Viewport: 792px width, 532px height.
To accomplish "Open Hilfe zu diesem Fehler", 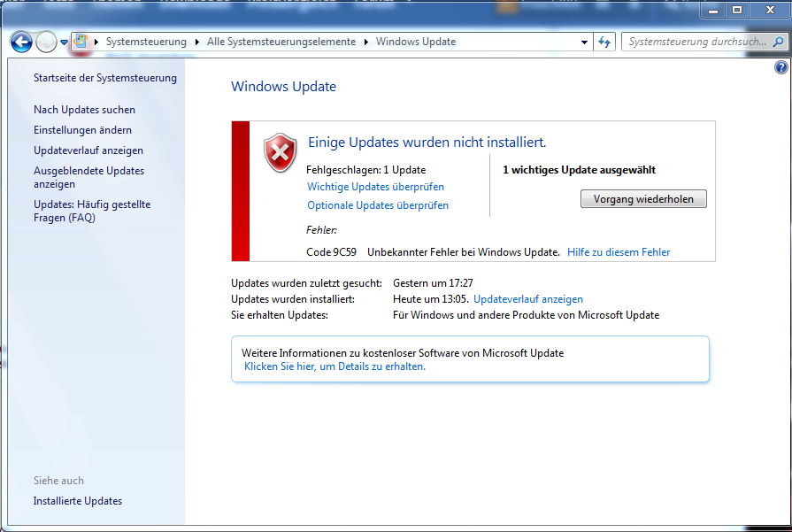I will 619,252.
